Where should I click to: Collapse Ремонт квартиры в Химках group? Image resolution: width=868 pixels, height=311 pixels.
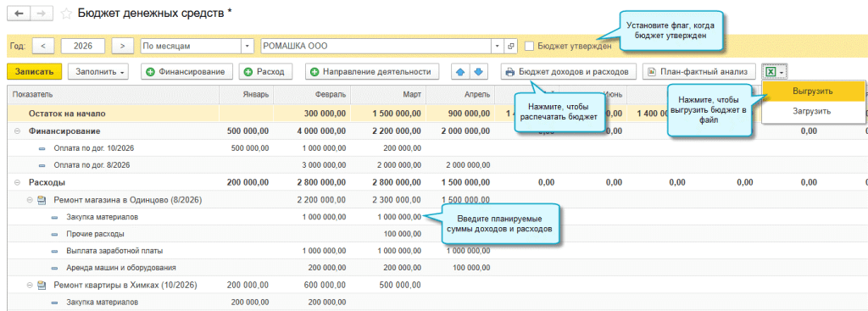tap(30, 286)
